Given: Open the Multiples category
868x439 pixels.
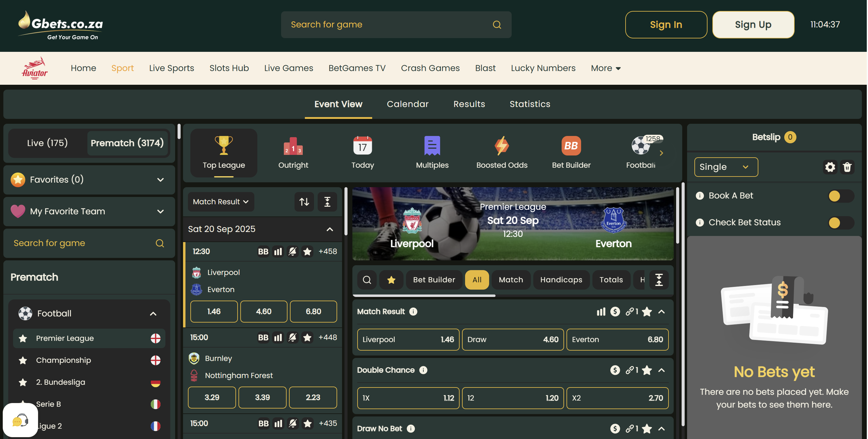Looking at the screenshot, I should [432, 153].
